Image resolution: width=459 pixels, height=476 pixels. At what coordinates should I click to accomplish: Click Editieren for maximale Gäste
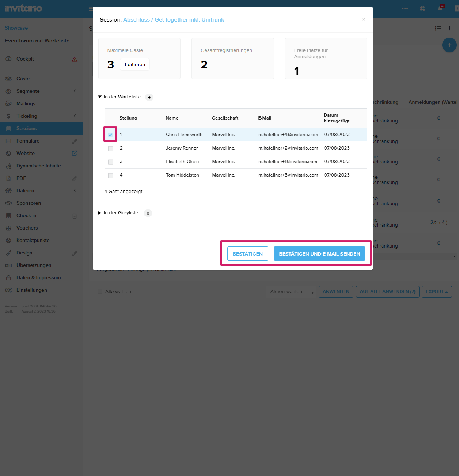135,65
